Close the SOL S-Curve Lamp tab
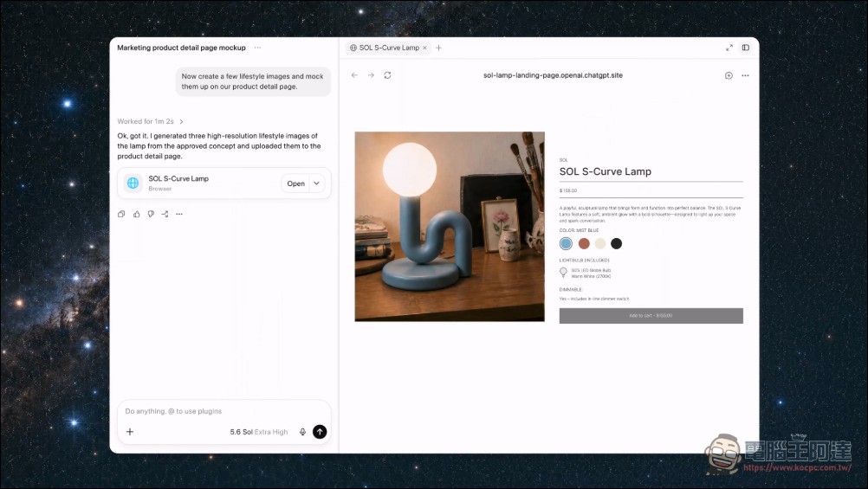The width and height of the screenshot is (868, 489). coord(424,48)
